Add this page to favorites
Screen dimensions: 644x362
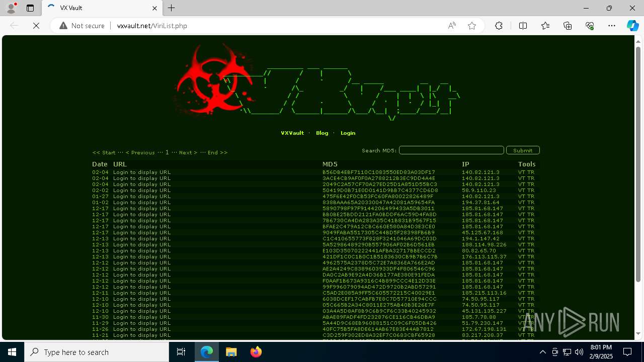472,26
